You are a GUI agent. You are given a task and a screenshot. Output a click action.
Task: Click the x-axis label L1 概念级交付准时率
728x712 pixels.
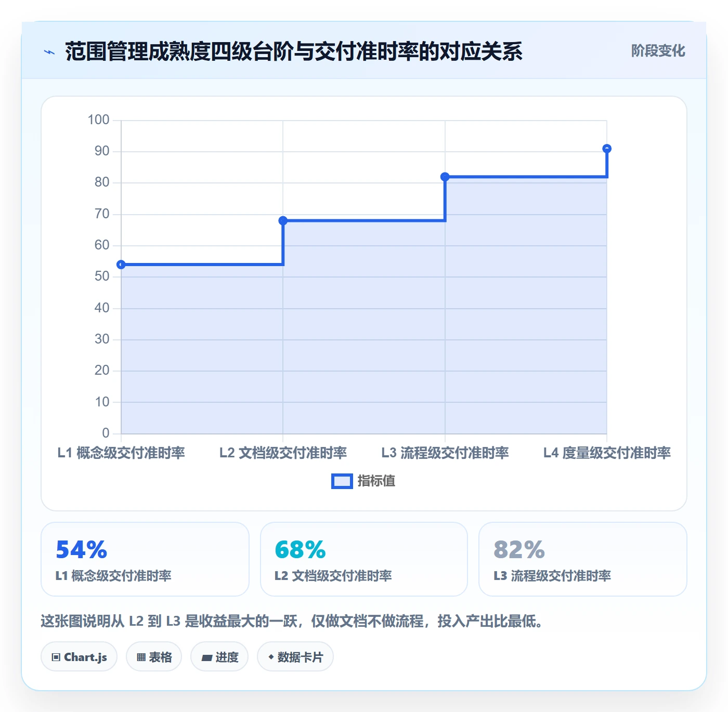(121, 453)
